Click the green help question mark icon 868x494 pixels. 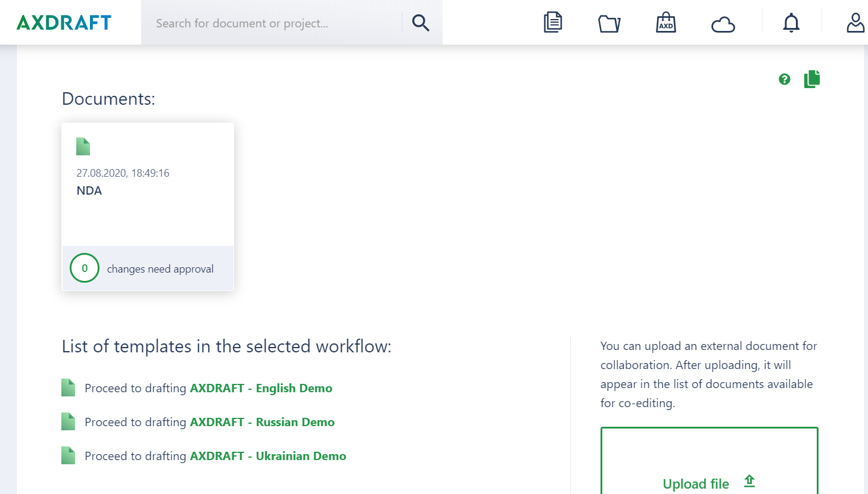click(x=785, y=79)
